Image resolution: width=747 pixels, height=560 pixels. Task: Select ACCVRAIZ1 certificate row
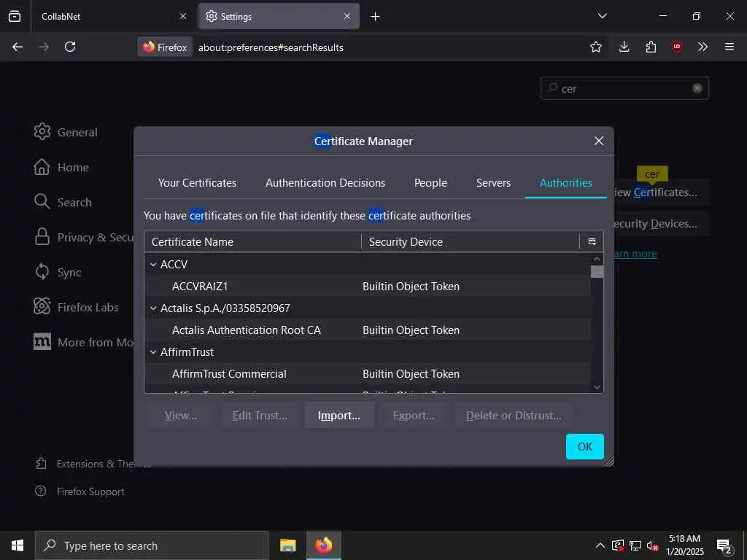(368, 286)
